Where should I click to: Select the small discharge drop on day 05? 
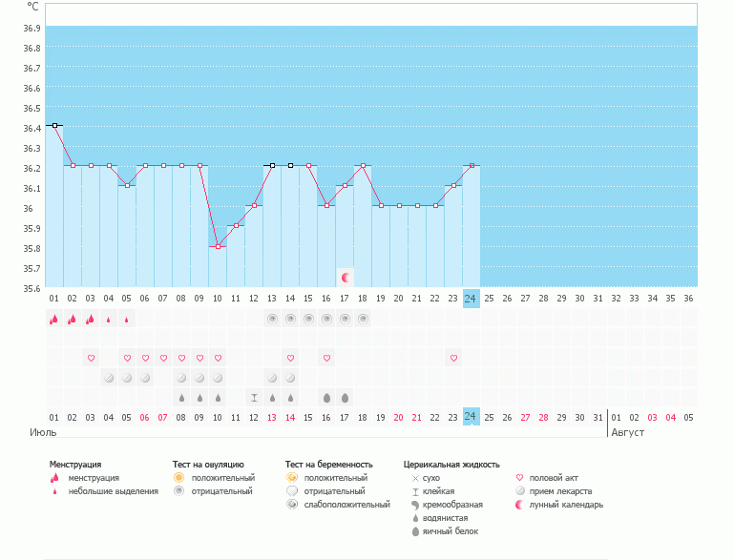(x=127, y=320)
